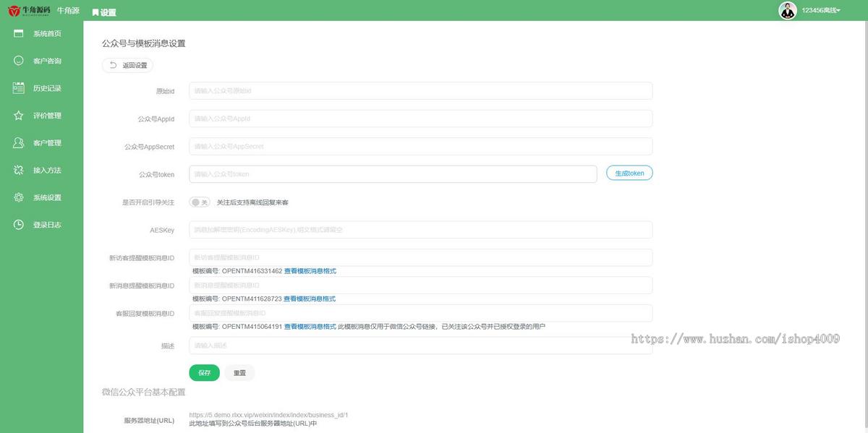
Task: Focus the 客服回复模板消息ID input
Action: point(421,313)
